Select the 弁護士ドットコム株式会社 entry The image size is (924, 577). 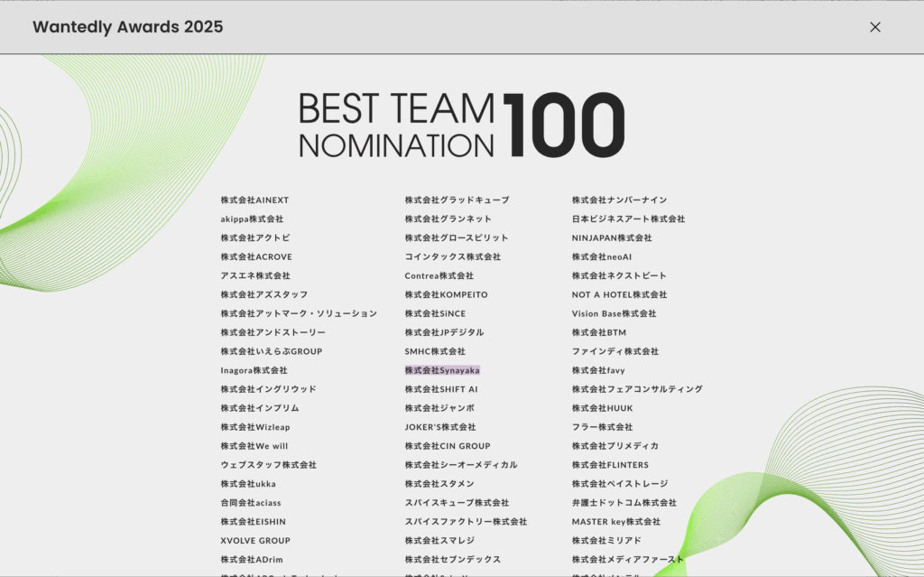(x=624, y=503)
